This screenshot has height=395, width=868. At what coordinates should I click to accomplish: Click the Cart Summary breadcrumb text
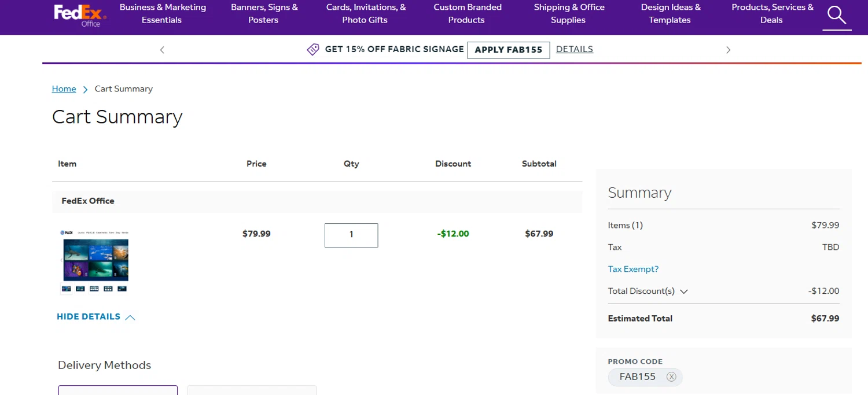(124, 88)
